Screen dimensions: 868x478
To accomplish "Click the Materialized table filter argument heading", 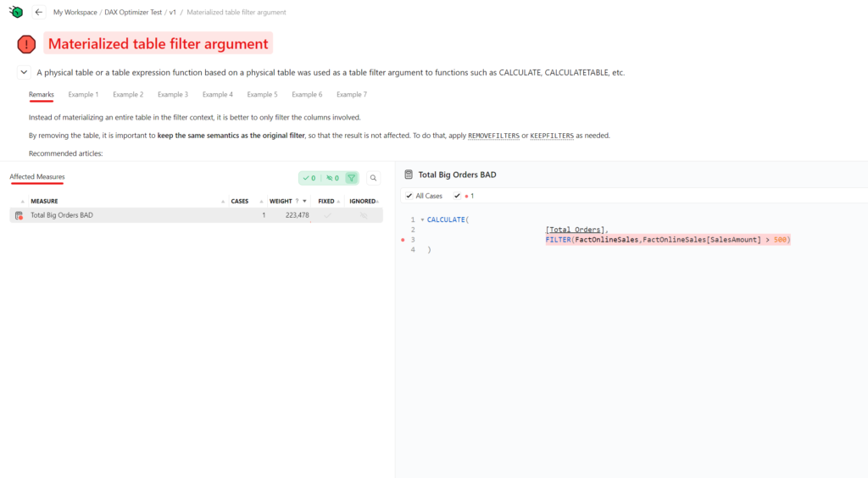I will (x=158, y=44).
